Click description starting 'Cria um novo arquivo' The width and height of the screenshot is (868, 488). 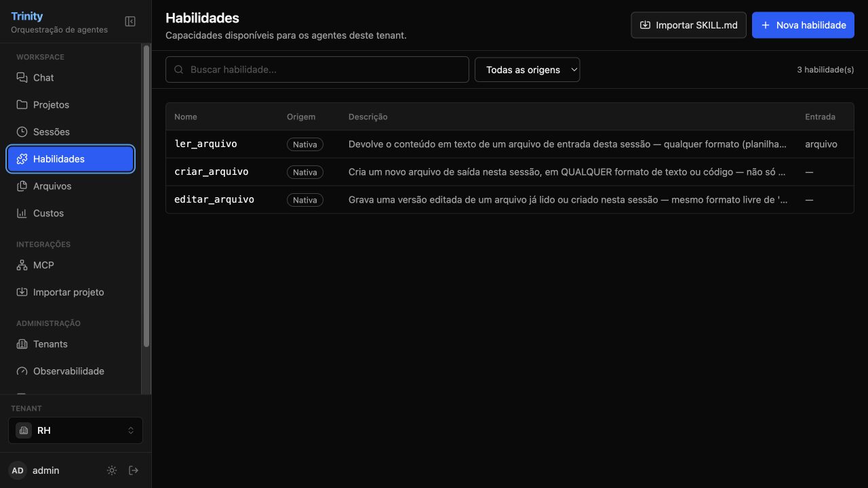point(567,171)
